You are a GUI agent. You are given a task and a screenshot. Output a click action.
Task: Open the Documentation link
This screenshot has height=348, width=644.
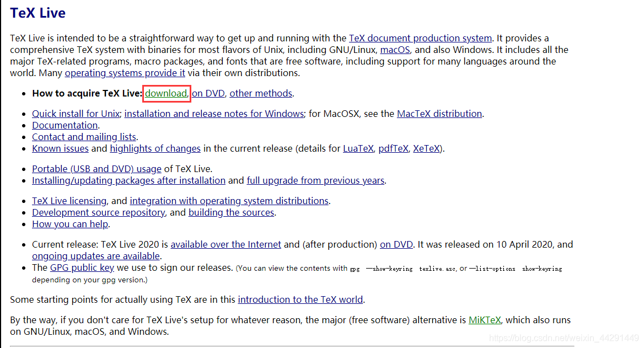(65, 125)
